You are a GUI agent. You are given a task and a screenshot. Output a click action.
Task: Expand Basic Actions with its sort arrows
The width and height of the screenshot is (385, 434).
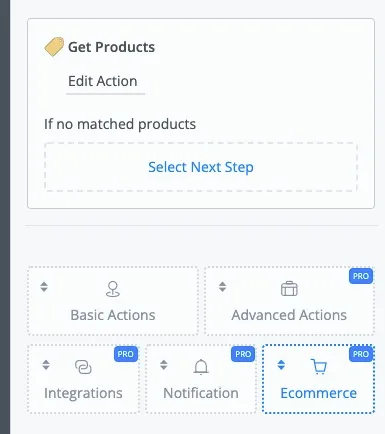[44, 287]
